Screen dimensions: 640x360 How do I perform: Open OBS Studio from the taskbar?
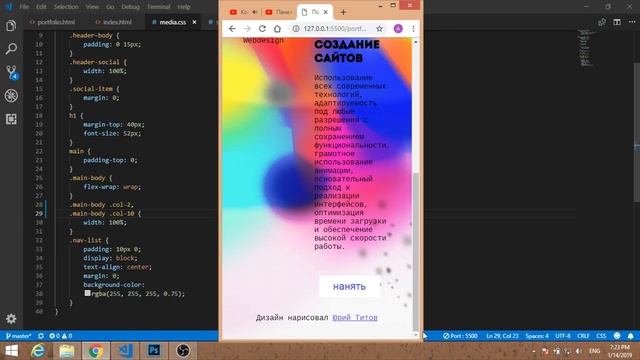[182, 351]
